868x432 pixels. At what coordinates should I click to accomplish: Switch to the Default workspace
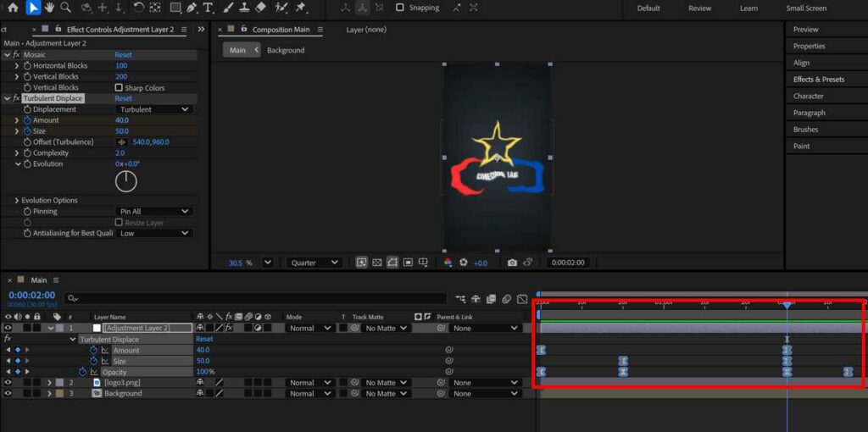648,8
